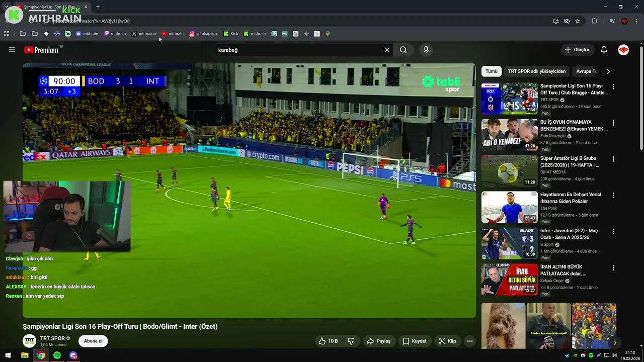The height and width of the screenshot is (362, 644).
Task: Open Chrome media controls icon
Action: (612, 21)
